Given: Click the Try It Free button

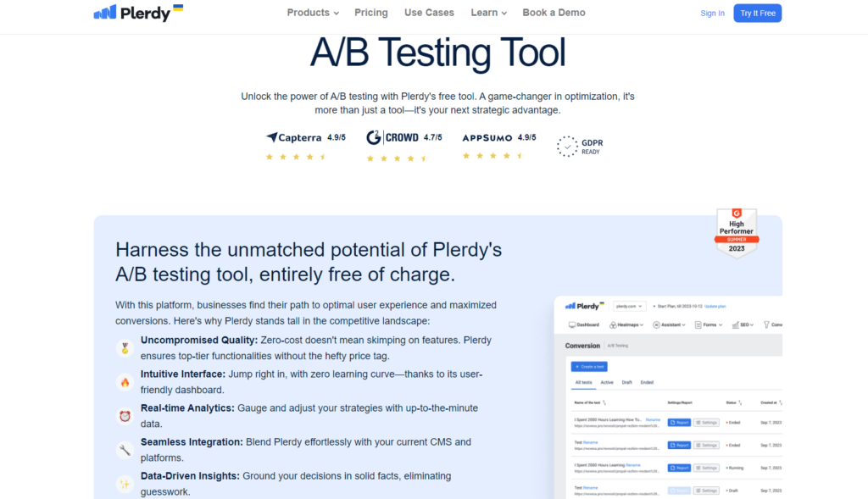Looking at the screenshot, I should (x=757, y=13).
